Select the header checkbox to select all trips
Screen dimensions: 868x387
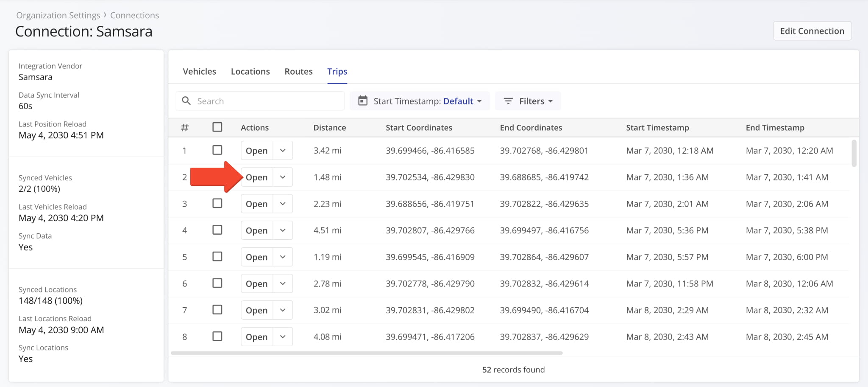coord(217,126)
